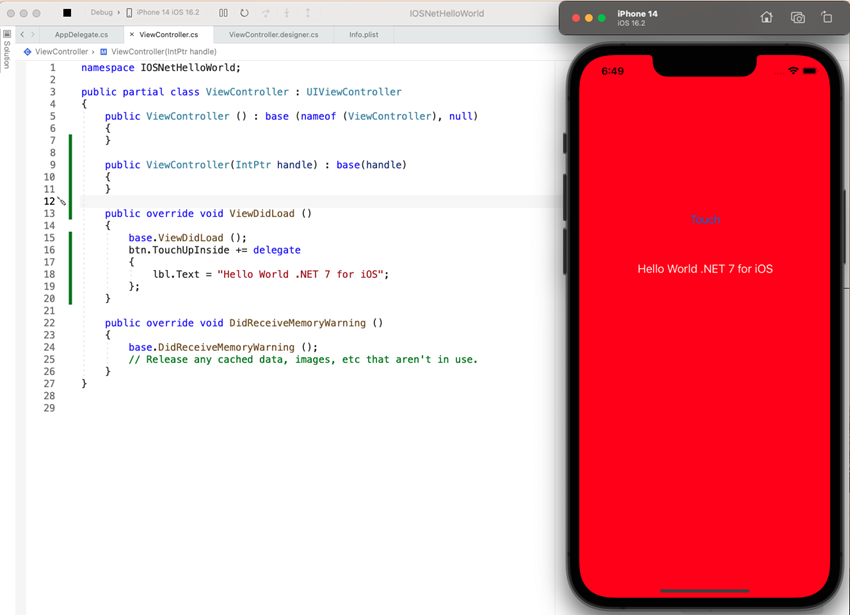Open the Info.plist tab

pyautogui.click(x=363, y=34)
